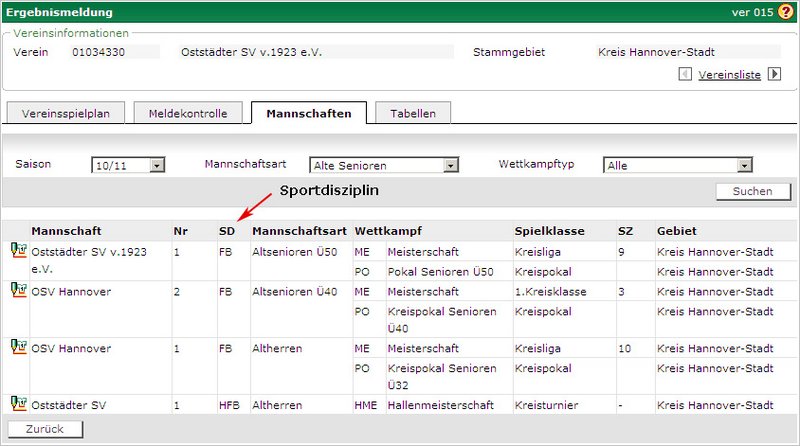Click the help question mark icon
The image size is (800, 446).
[x=785, y=12]
